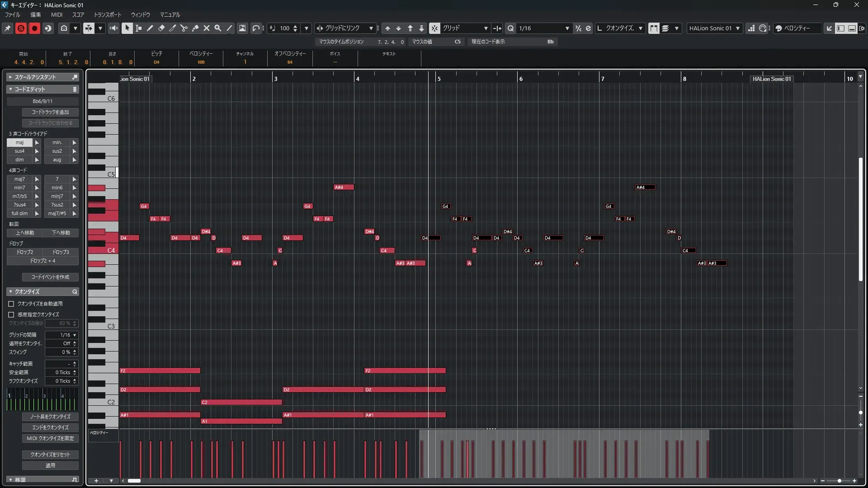The image size is (868, 488).
Task: Select the Split scissors tool
Action: click(184, 28)
